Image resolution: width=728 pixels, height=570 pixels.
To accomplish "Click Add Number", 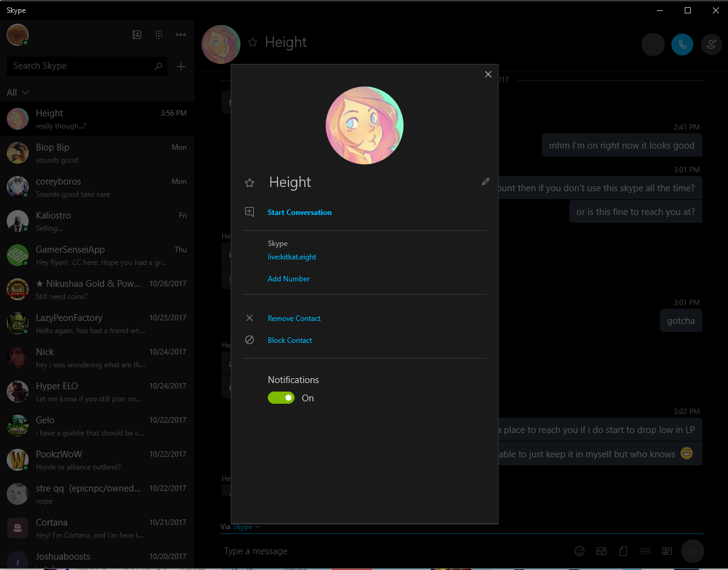I will [x=289, y=279].
